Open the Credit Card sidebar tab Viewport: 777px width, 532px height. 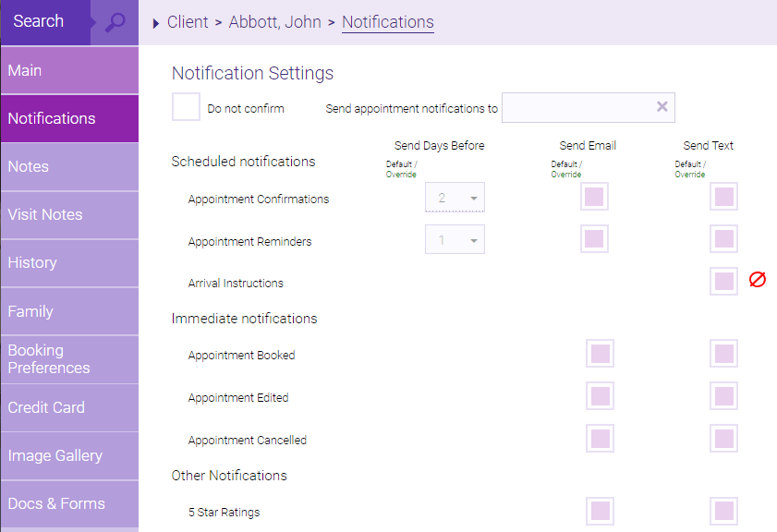pyautogui.click(x=70, y=407)
